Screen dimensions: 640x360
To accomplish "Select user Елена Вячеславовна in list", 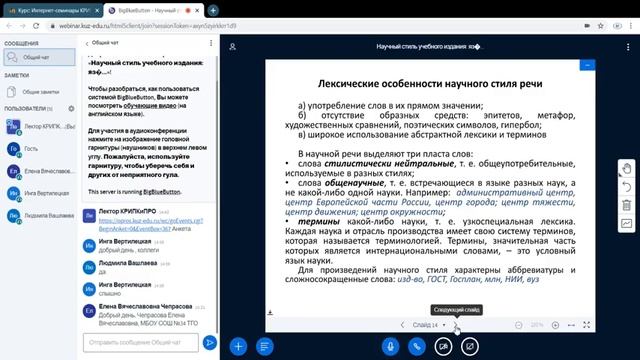I will click(x=41, y=171).
